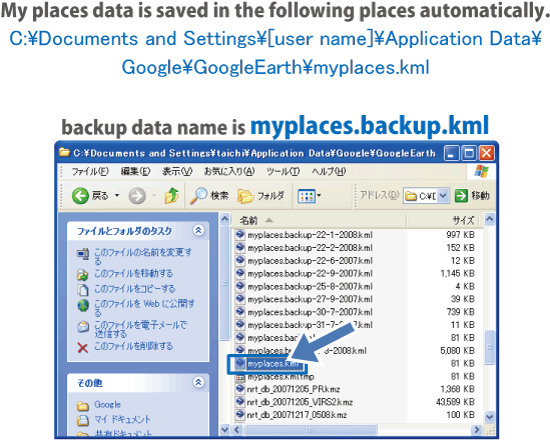Select myplaces.backup-22-2-2008.kml file

[310, 248]
